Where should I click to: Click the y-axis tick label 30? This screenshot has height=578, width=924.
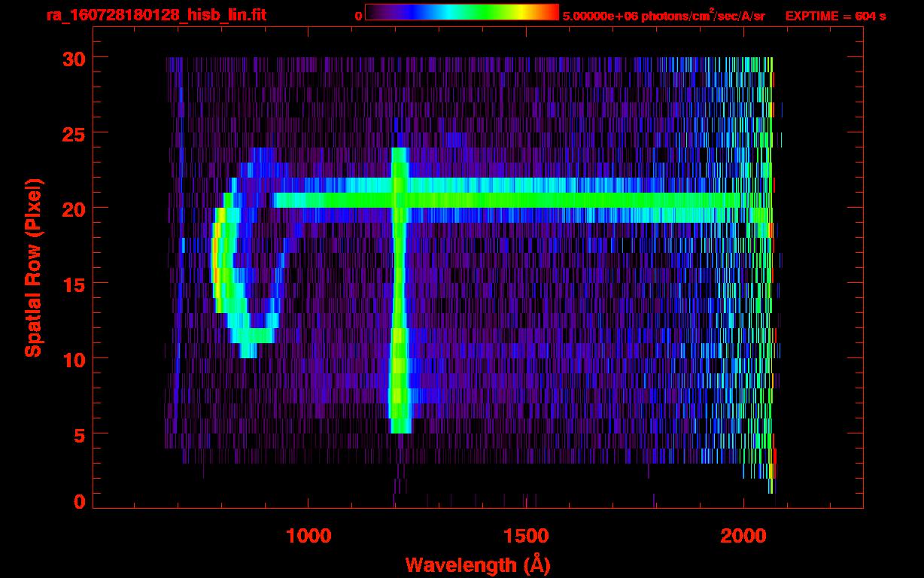[73, 58]
